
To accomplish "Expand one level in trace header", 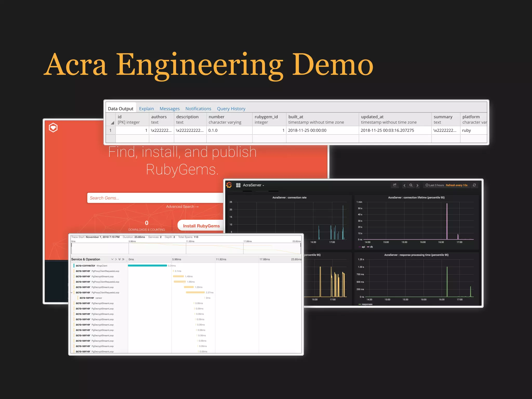I will [x=112, y=259].
